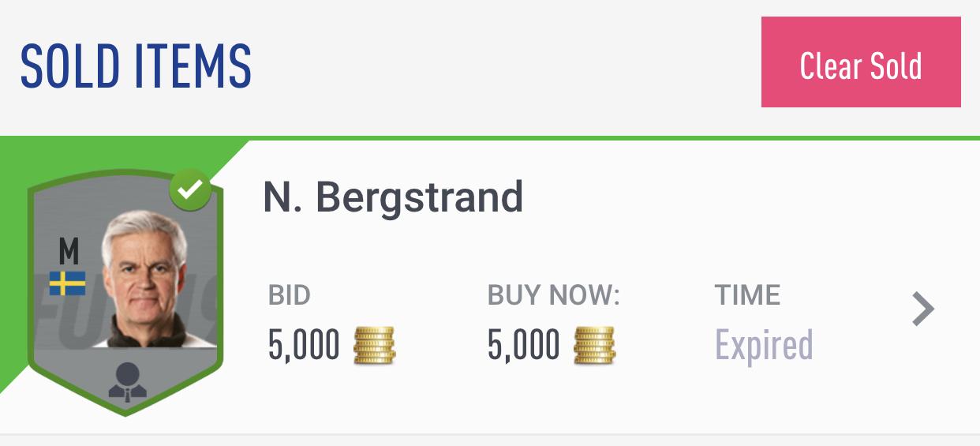Click the BUY NOW value 5,000
The image size is (980, 446).
point(523,345)
